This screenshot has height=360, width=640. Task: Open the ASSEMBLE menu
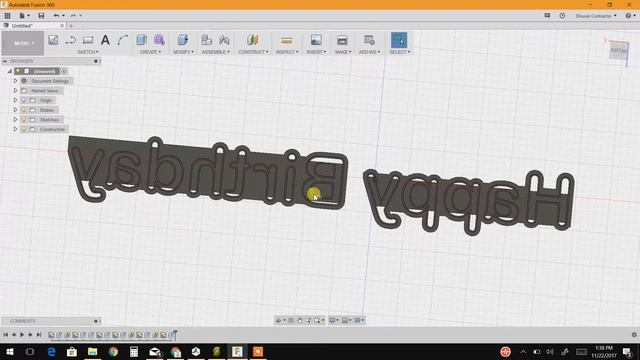(x=216, y=52)
